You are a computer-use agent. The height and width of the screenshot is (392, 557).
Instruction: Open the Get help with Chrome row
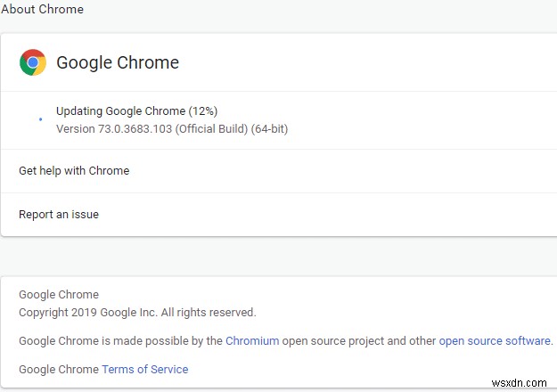(x=74, y=170)
